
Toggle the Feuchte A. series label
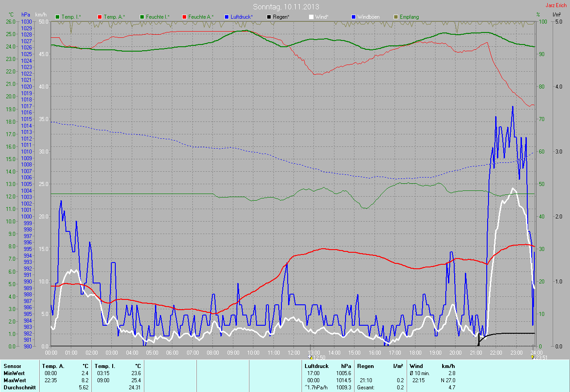pyautogui.click(x=200, y=17)
